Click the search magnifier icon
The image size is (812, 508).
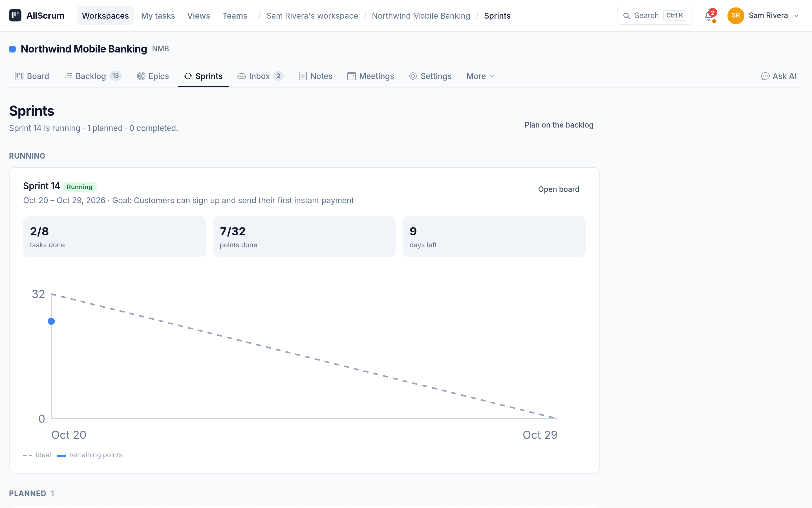point(626,16)
